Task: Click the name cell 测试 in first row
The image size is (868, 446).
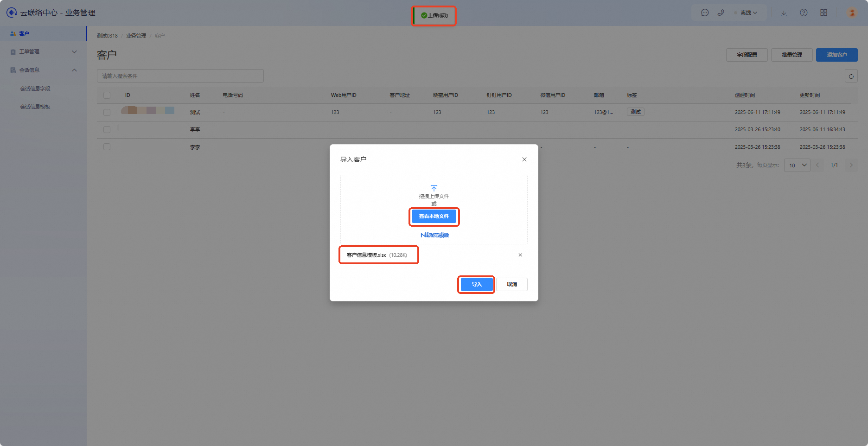Action: (x=195, y=112)
